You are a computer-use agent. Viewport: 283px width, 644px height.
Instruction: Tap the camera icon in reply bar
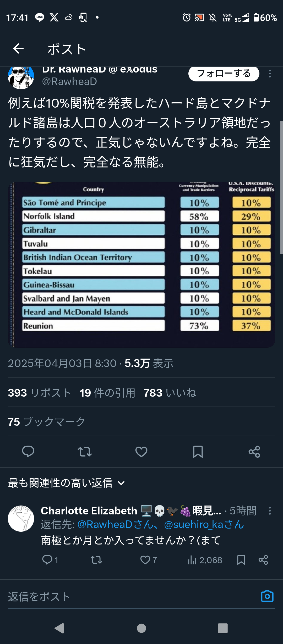point(267,597)
